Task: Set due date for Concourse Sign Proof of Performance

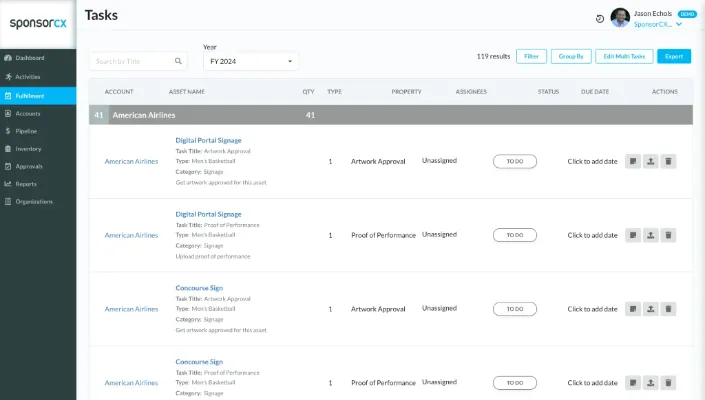Action: 592,382
